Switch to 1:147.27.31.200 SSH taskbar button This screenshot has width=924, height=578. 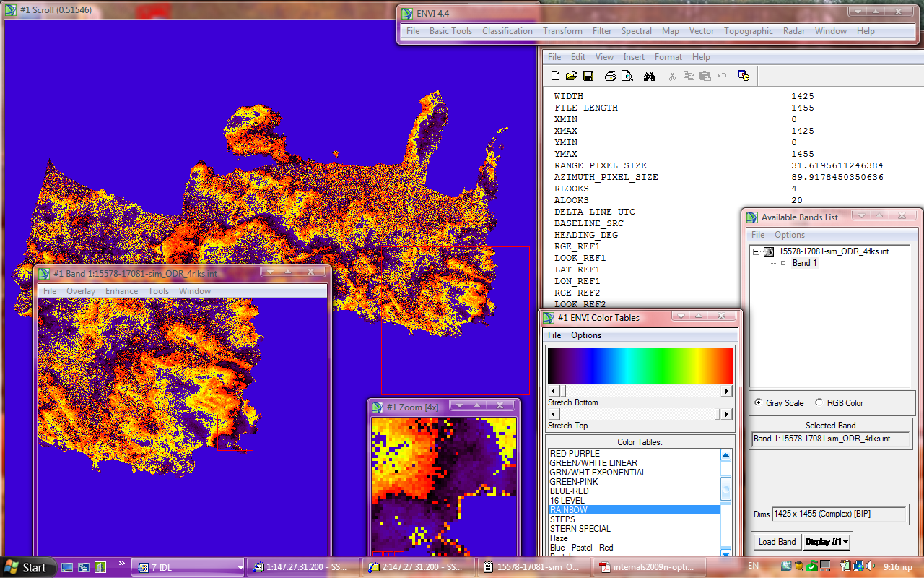click(x=303, y=567)
